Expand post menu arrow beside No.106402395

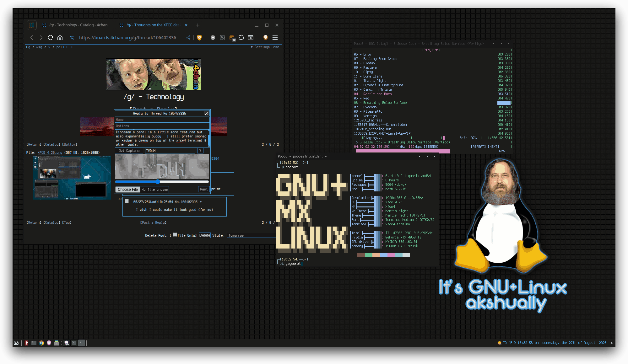pos(201,202)
